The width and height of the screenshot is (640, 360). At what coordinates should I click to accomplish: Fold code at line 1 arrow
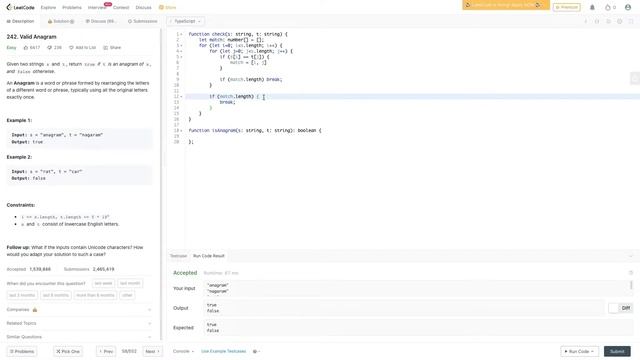click(x=182, y=34)
